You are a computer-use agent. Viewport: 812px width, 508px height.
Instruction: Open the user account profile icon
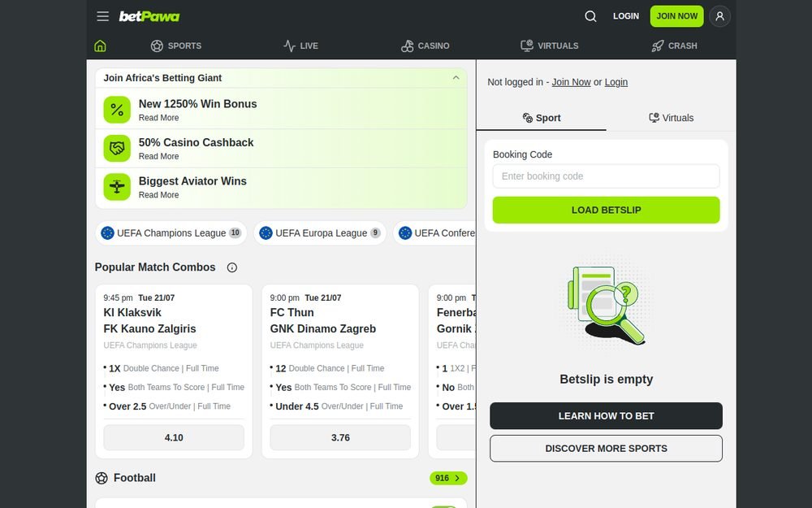719,16
